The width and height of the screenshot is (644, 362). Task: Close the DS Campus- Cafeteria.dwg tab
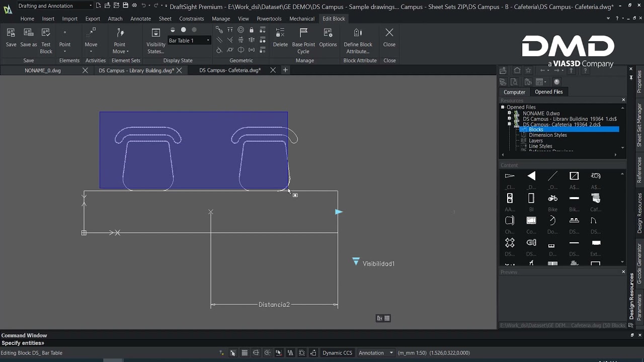click(x=273, y=70)
